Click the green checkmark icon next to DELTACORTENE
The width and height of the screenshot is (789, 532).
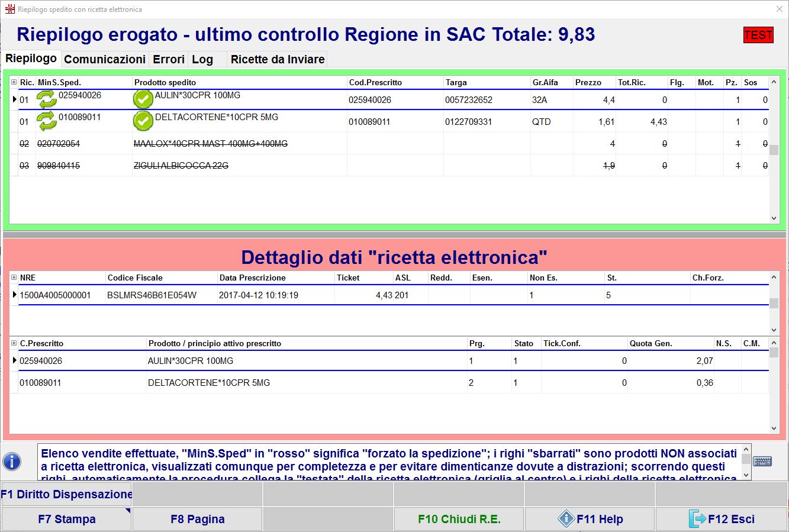click(143, 121)
